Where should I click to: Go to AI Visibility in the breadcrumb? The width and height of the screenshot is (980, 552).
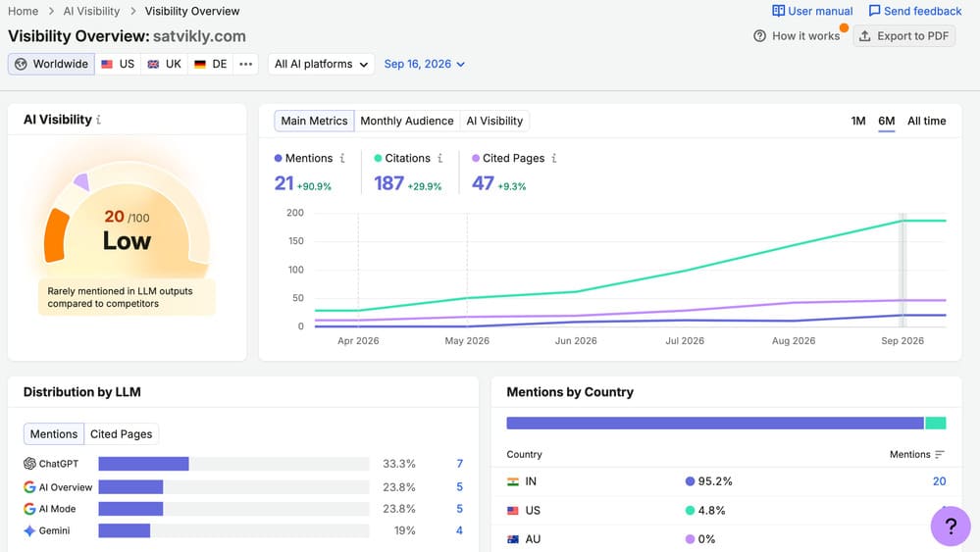click(91, 11)
